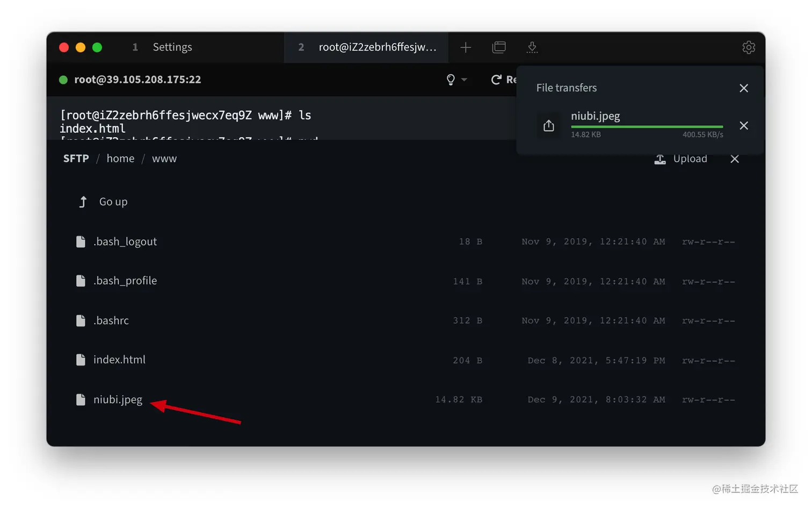Click the Dec 8, 2021 date of index.html

(x=596, y=361)
